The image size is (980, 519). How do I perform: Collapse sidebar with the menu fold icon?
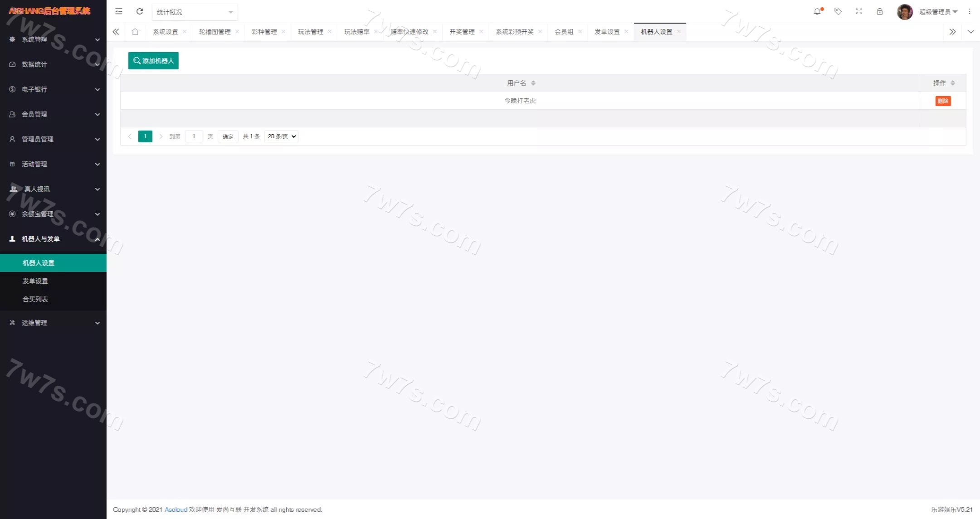click(x=119, y=12)
